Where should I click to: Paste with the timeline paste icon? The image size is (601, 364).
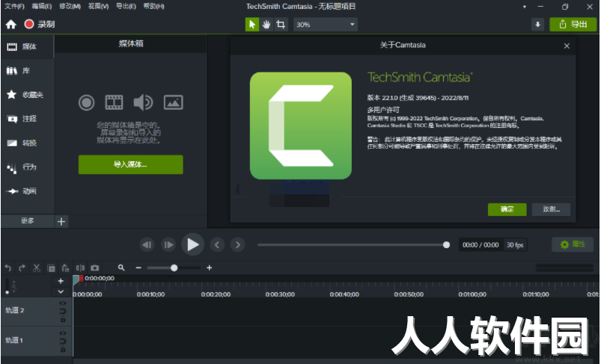click(x=65, y=268)
